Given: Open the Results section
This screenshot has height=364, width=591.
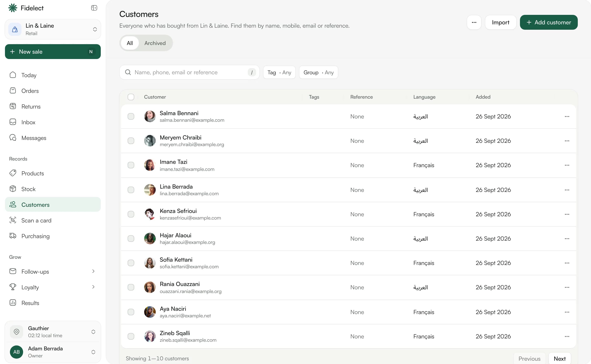Looking at the screenshot, I should [53, 303].
